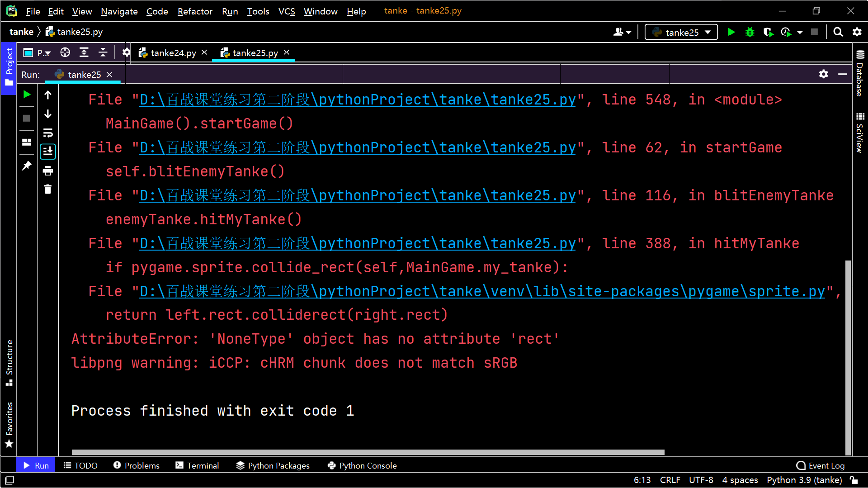The image size is (868, 488).
Task: Toggle soft-wrap in the console
Action: [48, 133]
